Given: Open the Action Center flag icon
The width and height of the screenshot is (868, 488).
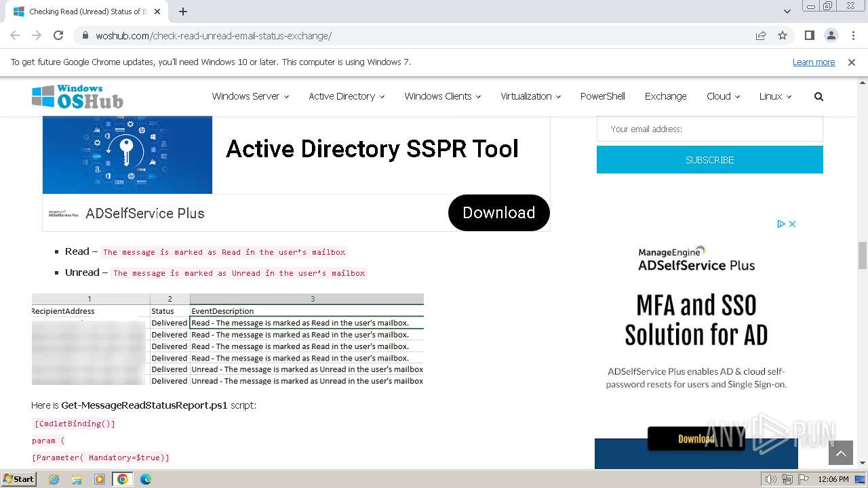Looking at the screenshot, I should pyautogui.click(x=803, y=479).
